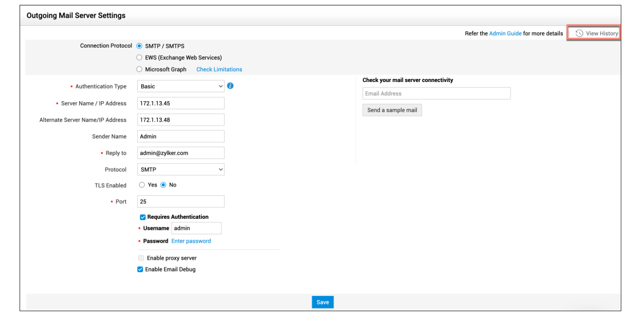Select EWS (Exchange Web Services) option

coord(139,58)
